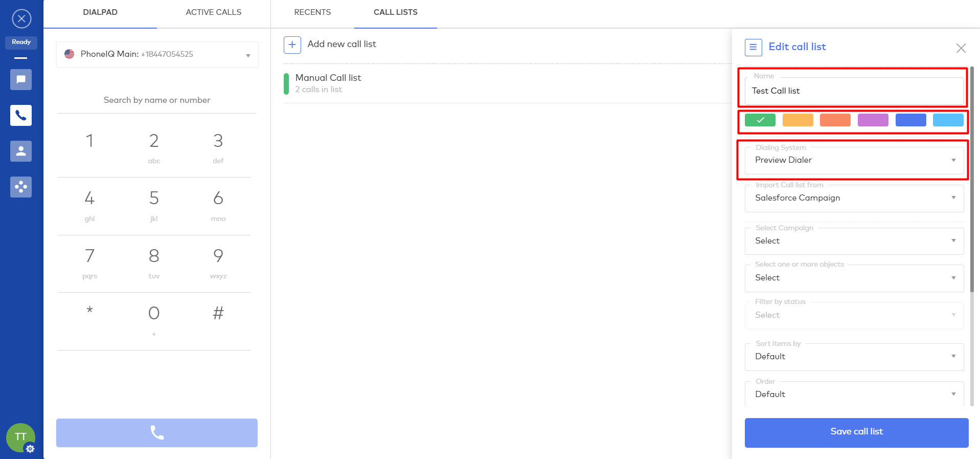Click the plus icon to add call list
The height and width of the screenshot is (459, 980).
pos(292,45)
